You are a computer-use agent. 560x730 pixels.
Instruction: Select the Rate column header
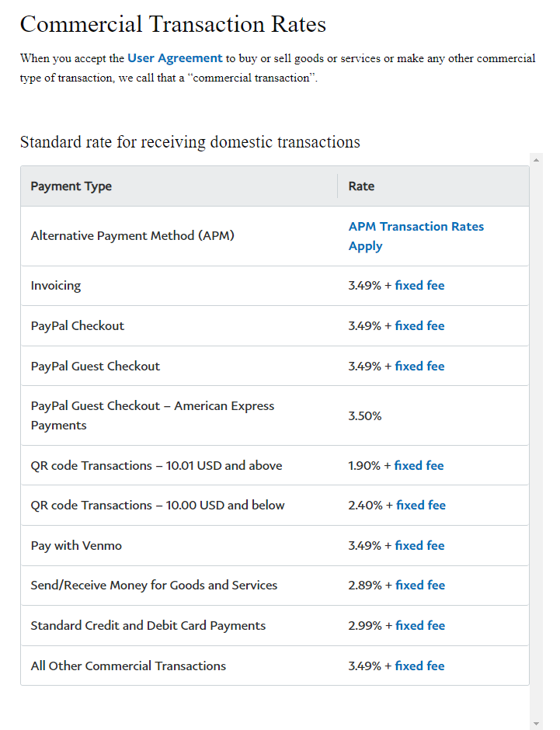(x=361, y=186)
